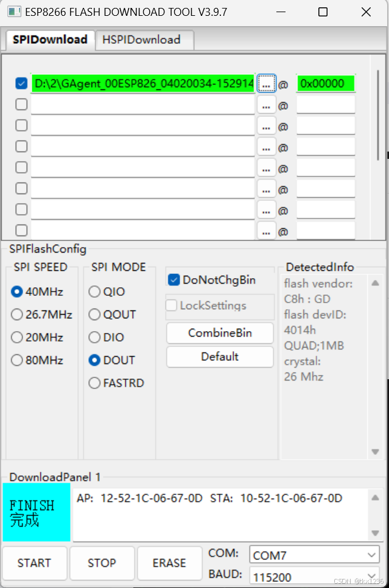
Task: Open the COM port dropdown showing COM7
Action: tap(314, 555)
